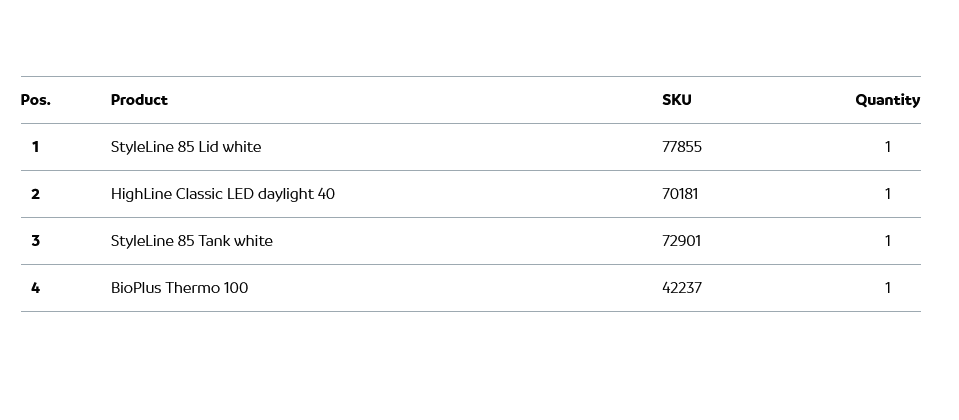This screenshot has width=959, height=420.
Task: Click the SKU column header
Action: [x=676, y=100]
